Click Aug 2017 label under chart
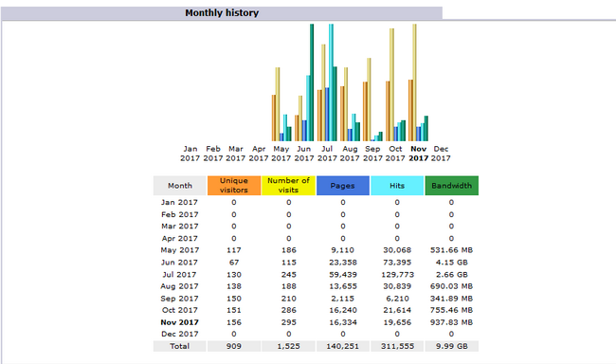The width and height of the screenshot is (616, 364). click(350, 154)
